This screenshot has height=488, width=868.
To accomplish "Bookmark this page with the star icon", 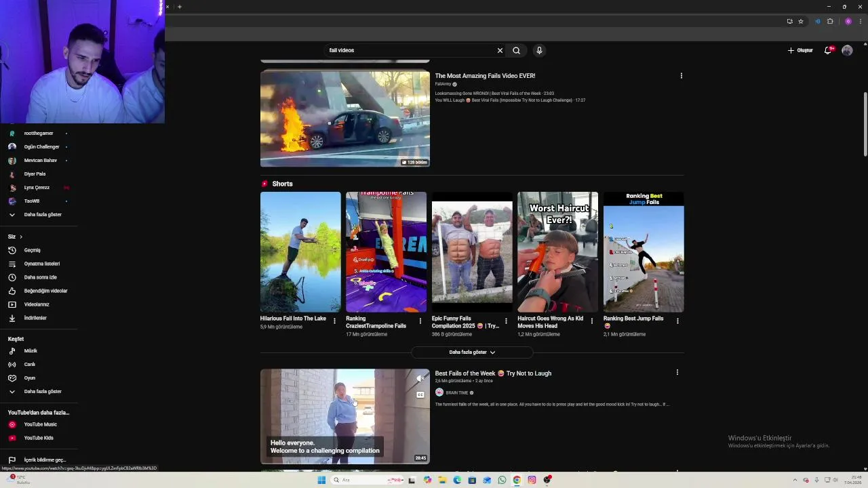I will pos(801,21).
